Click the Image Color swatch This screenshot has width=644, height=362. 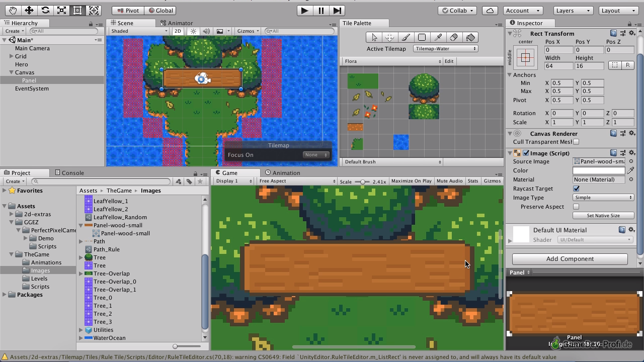pyautogui.click(x=598, y=170)
